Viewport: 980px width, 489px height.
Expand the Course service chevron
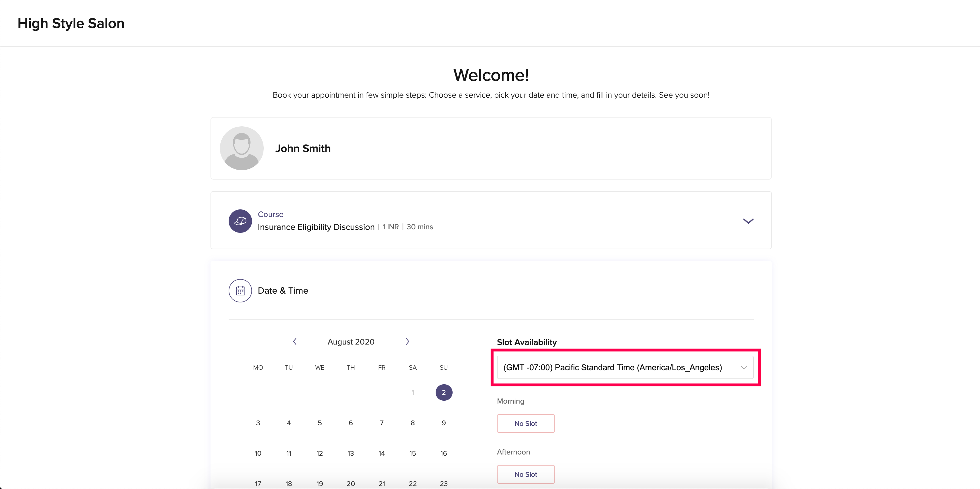coord(748,221)
